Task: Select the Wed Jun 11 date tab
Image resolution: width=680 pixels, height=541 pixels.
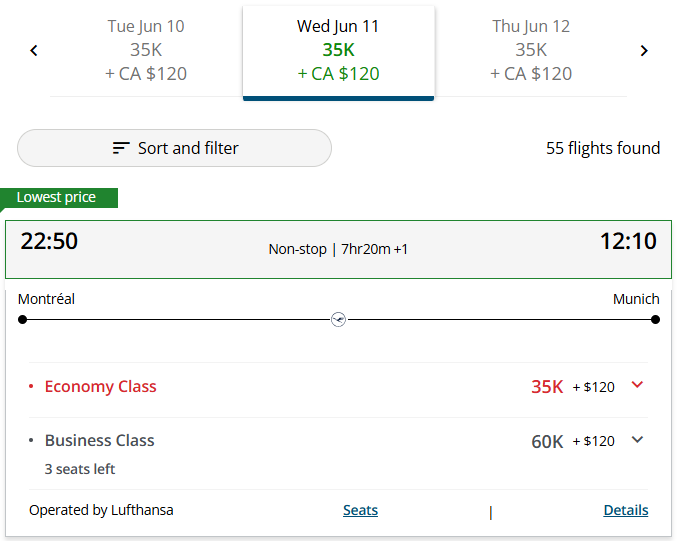Action: pos(338,52)
